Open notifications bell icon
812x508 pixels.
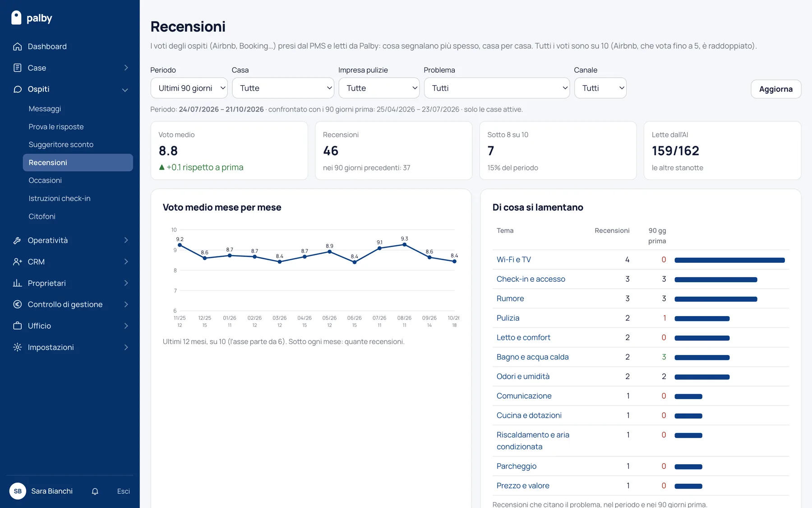click(95, 491)
